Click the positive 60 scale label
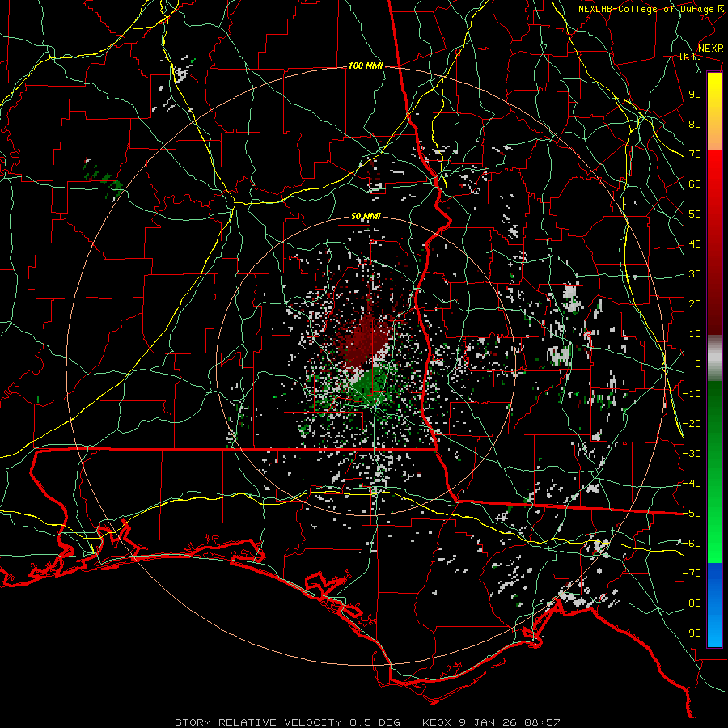 click(695, 184)
